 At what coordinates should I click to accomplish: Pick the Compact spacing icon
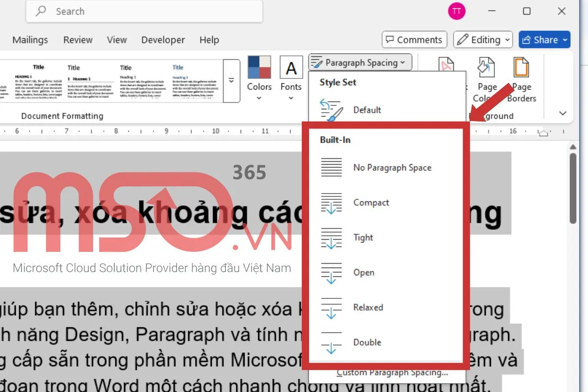tap(331, 203)
